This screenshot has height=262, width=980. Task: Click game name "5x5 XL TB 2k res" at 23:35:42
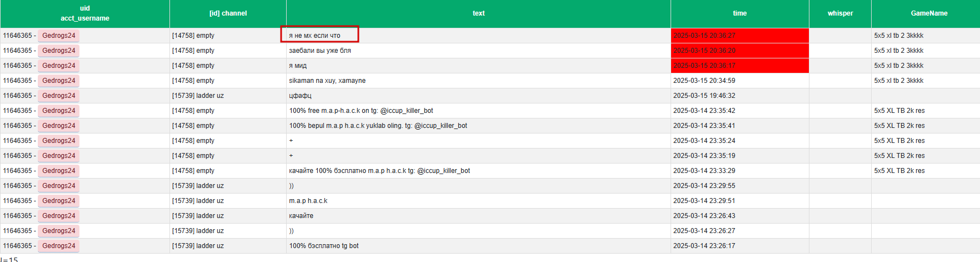tap(899, 111)
